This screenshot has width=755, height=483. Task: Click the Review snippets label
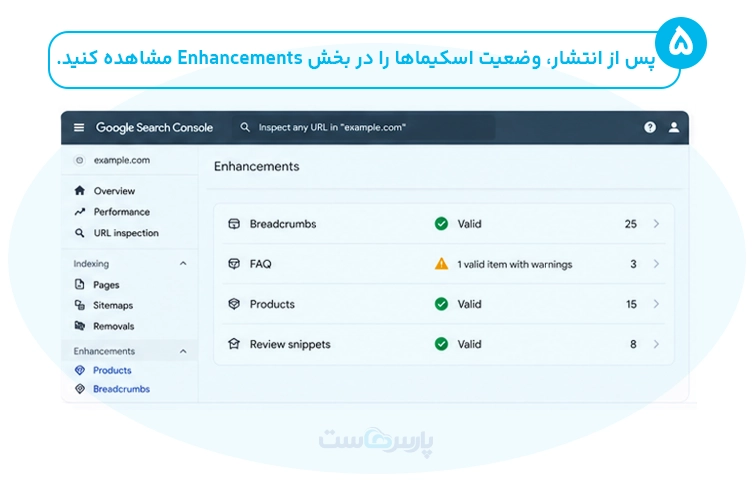(290, 344)
